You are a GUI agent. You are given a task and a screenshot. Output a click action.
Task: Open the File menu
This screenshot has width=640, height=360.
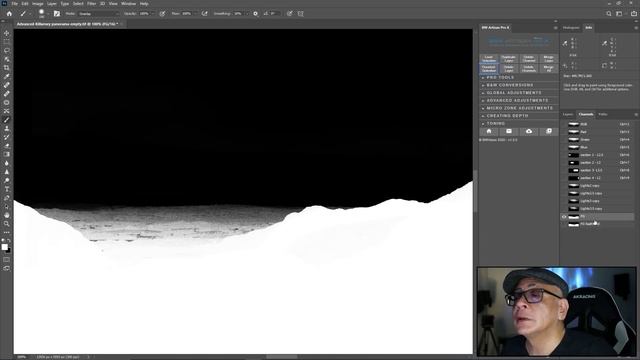(x=15, y=4)
